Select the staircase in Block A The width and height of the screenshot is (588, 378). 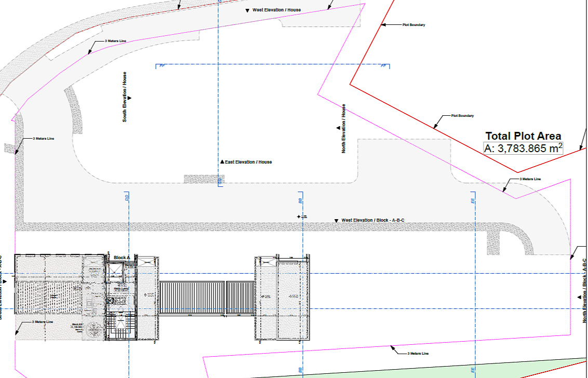pos(121,326)
